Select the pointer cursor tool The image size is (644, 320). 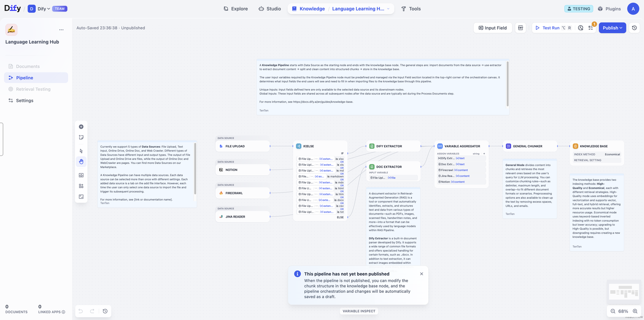(81, 151)
